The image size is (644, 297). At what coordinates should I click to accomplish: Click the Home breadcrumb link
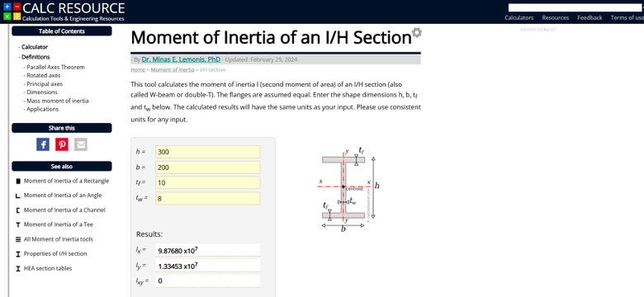pos(138,70)
